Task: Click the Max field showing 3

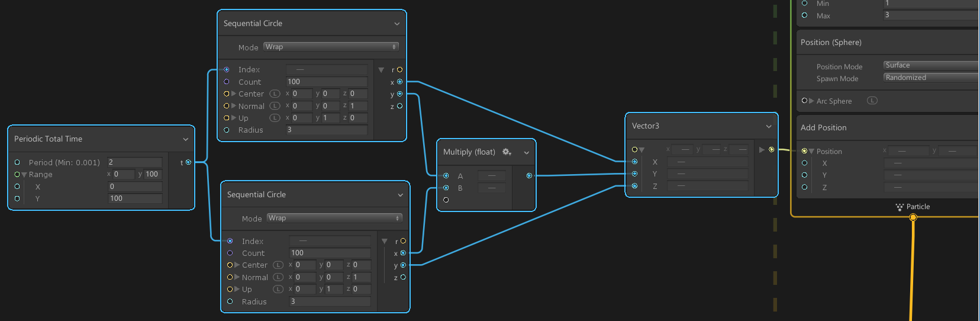Action: click(x=931, y=15)
